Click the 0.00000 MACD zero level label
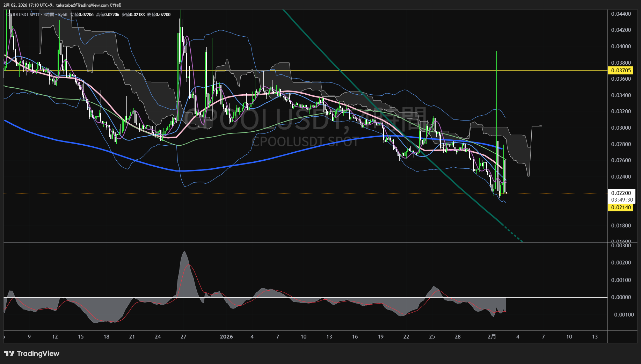Screen dimensions: 641x364 (x=621, y=297)
